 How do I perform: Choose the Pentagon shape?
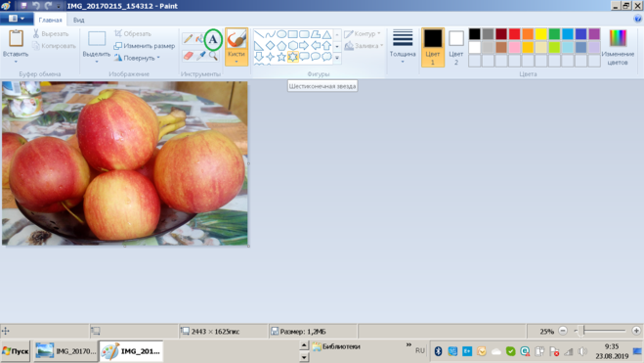point(281,46)
